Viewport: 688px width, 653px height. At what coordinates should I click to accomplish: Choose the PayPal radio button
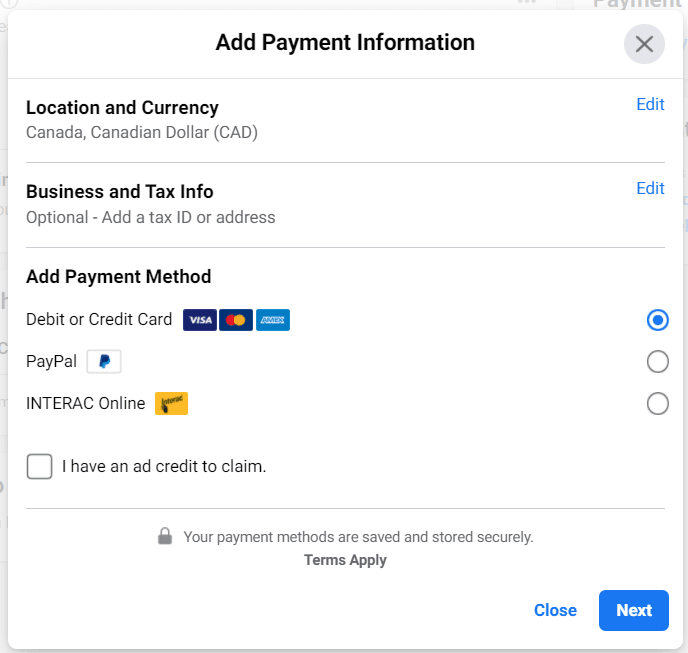(657, 361)
